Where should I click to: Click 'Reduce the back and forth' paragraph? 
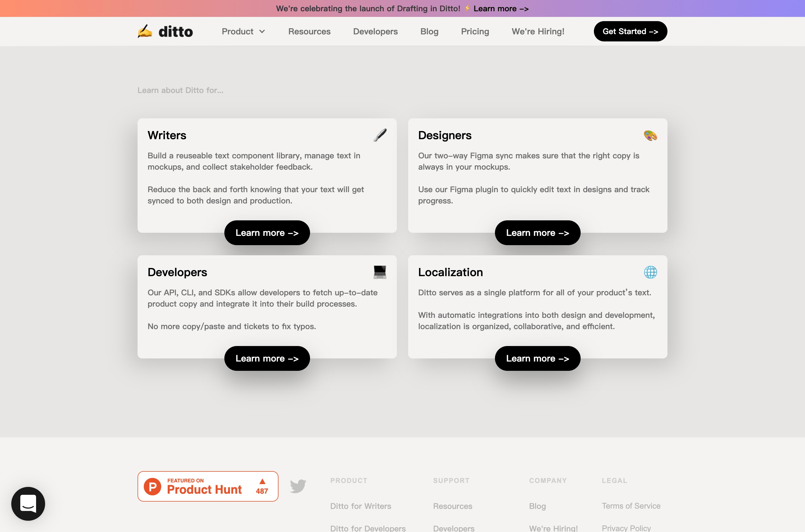(x=256, y=195)
